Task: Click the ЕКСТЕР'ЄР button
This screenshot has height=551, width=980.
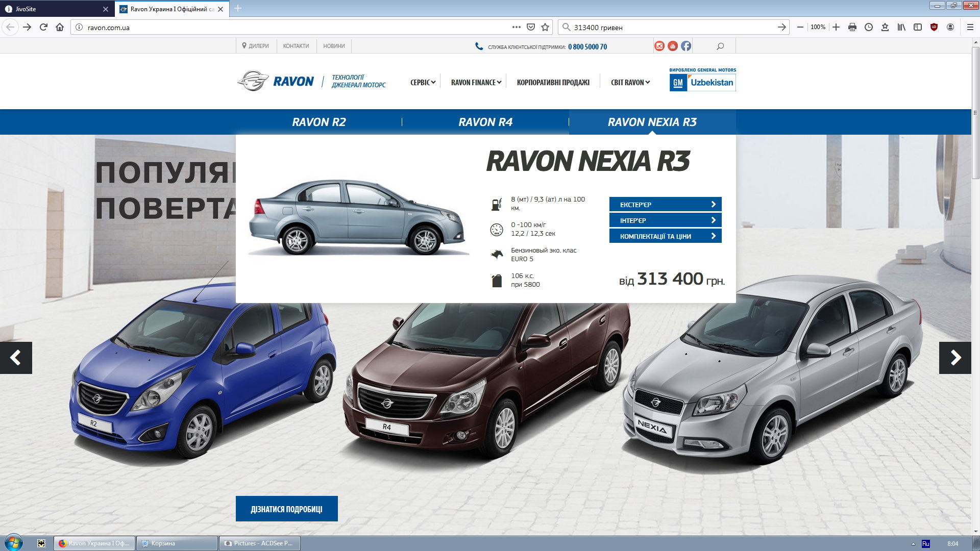Action: (665, 204)
